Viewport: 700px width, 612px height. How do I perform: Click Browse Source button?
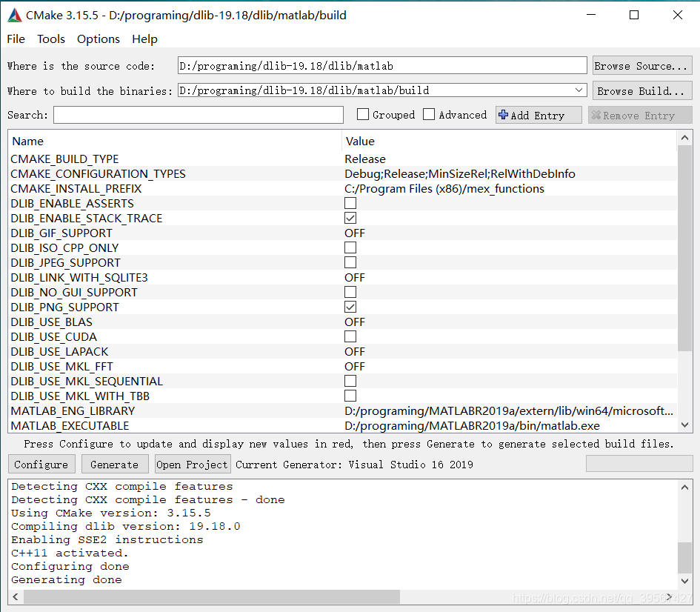[x=641, y=65]
